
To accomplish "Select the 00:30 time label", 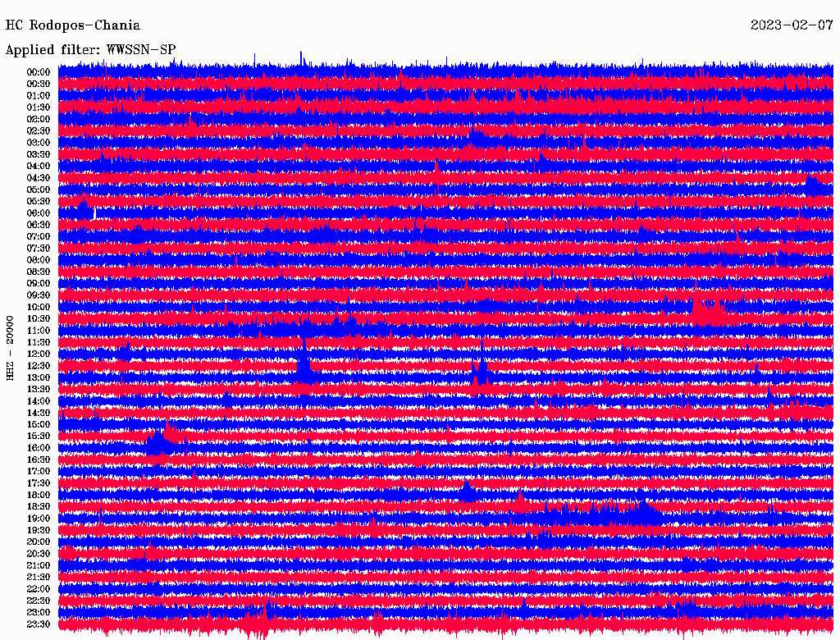I will (39, 85).
